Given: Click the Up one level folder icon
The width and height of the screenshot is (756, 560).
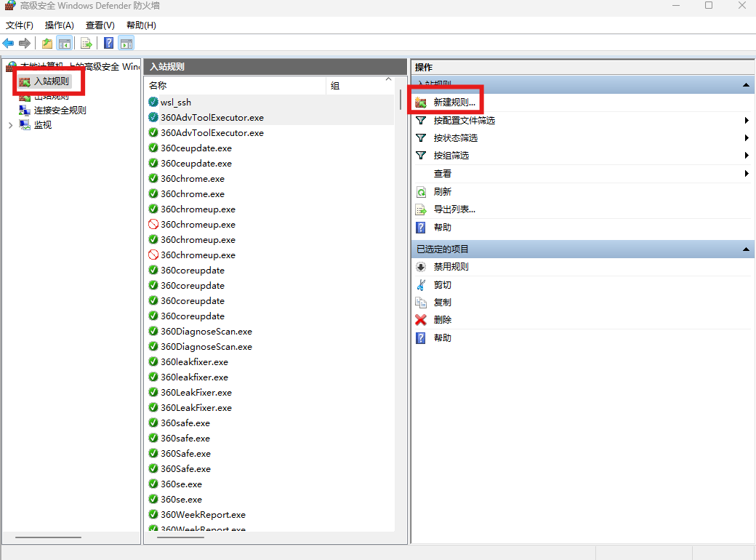Looking at the screenshot, I should [47, 44].
